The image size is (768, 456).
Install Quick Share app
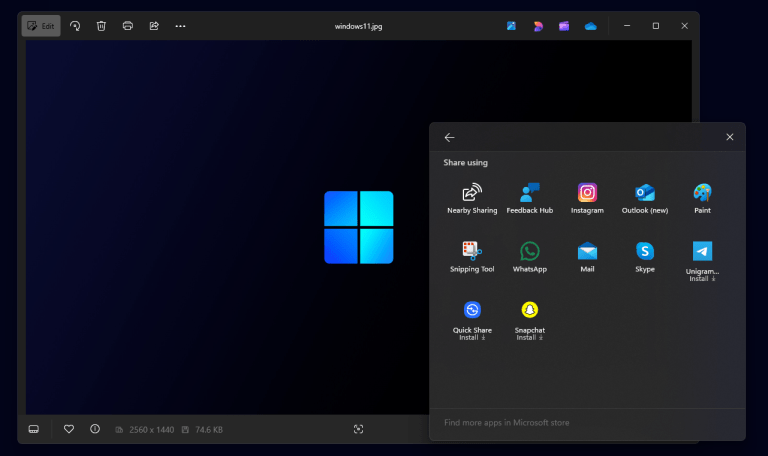(x=472, y=320)
